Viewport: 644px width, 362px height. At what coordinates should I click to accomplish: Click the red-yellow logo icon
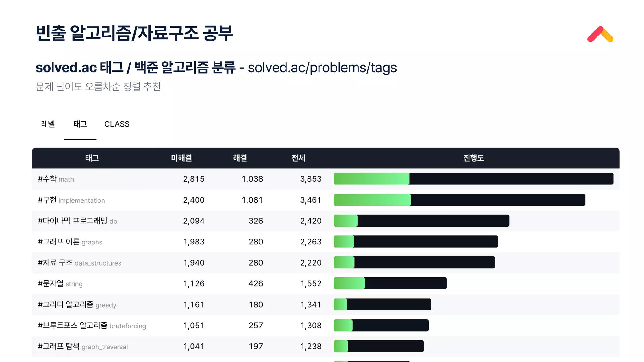point(600,34)
